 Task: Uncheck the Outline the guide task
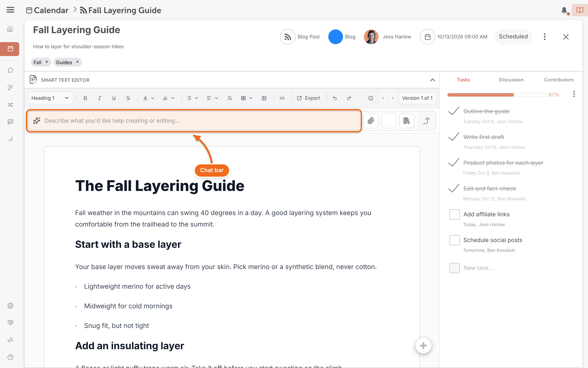[x=454, y=111]
